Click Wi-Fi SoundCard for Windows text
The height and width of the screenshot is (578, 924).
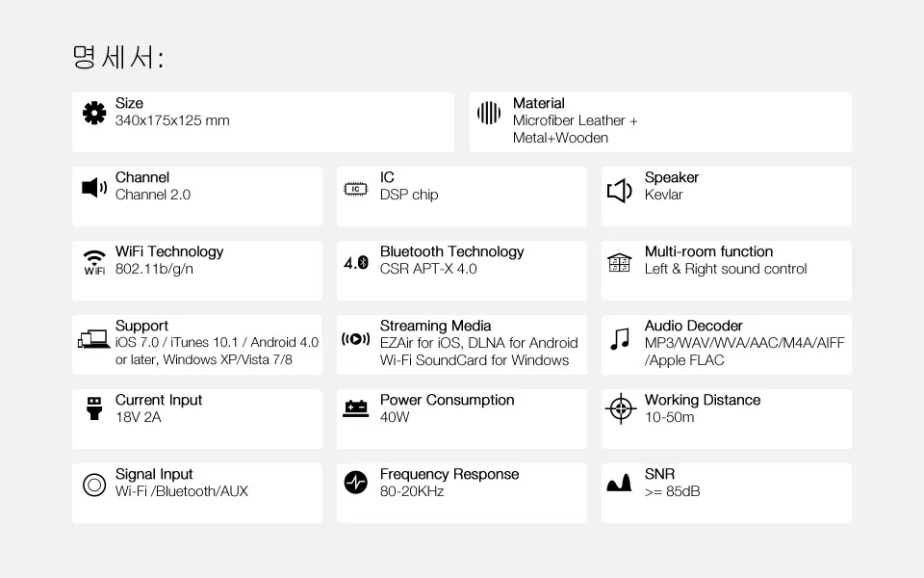point(475,360)
